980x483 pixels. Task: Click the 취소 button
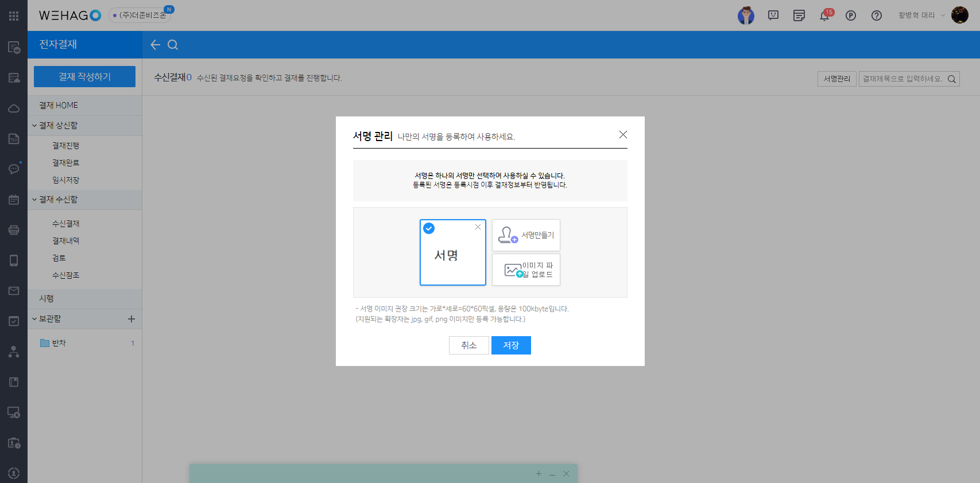point(469,345)
